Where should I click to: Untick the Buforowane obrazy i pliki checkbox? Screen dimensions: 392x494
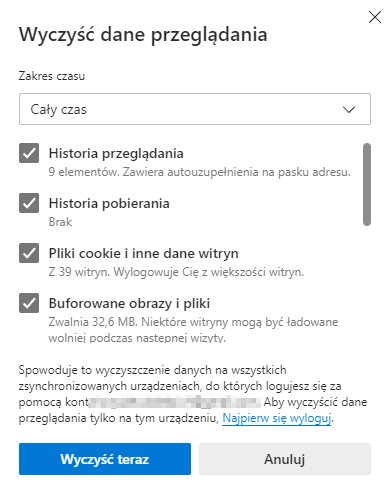point(29,303)
